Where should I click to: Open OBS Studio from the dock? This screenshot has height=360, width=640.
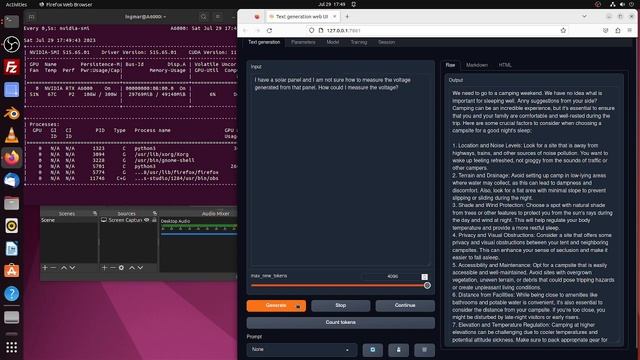11,44
